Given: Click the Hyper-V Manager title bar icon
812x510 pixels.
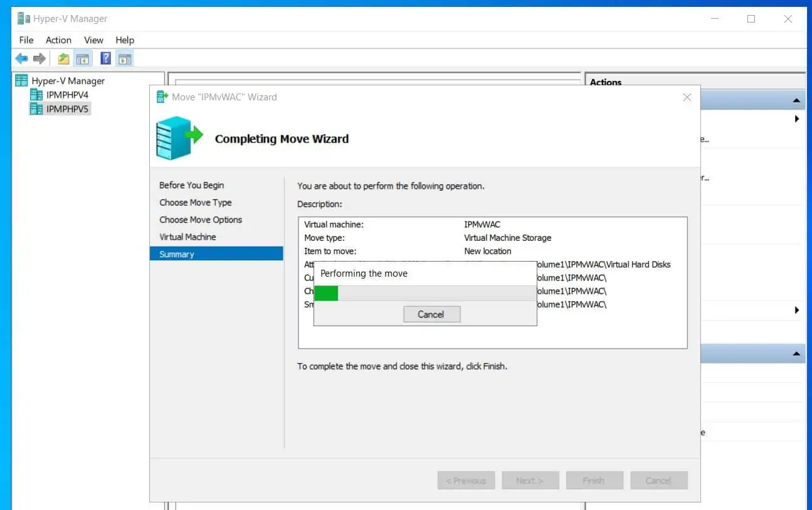Looking at the screenshot, I should (x=24, y=19).
